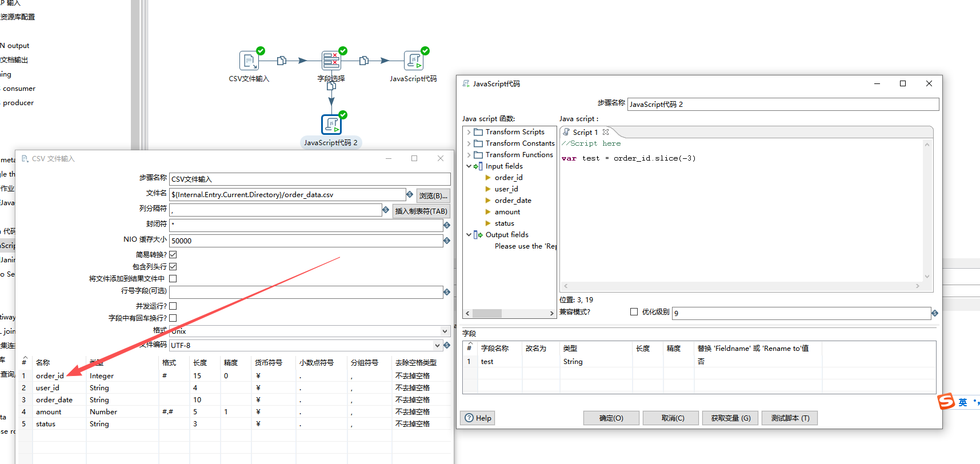Close the Script 1 tab with its X icon
The height and width of the screenshot is (464, 980).
[x=606, y=132]
